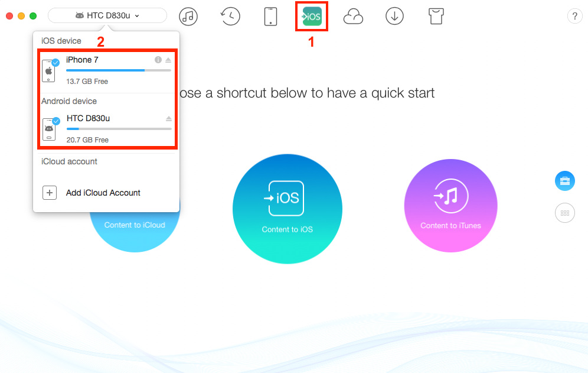Viewport: 588px width, 373px height.
Task: Choose the Content to iOS shortcut
Action: tap(288, 209)
